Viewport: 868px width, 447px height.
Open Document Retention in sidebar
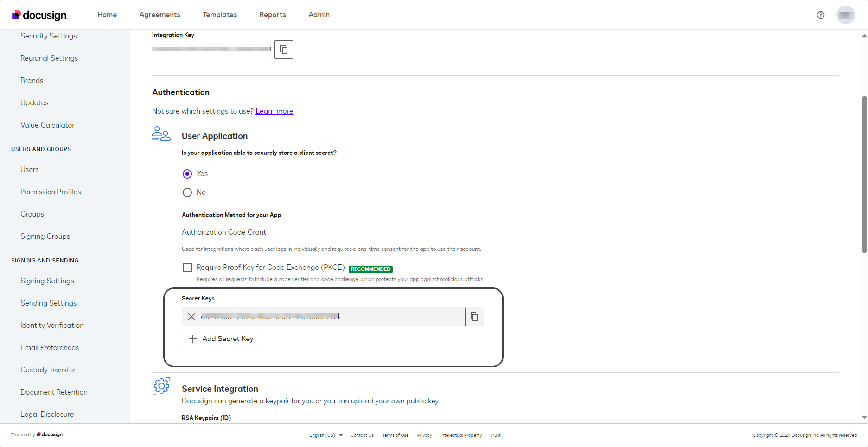(x=54, y=392)
